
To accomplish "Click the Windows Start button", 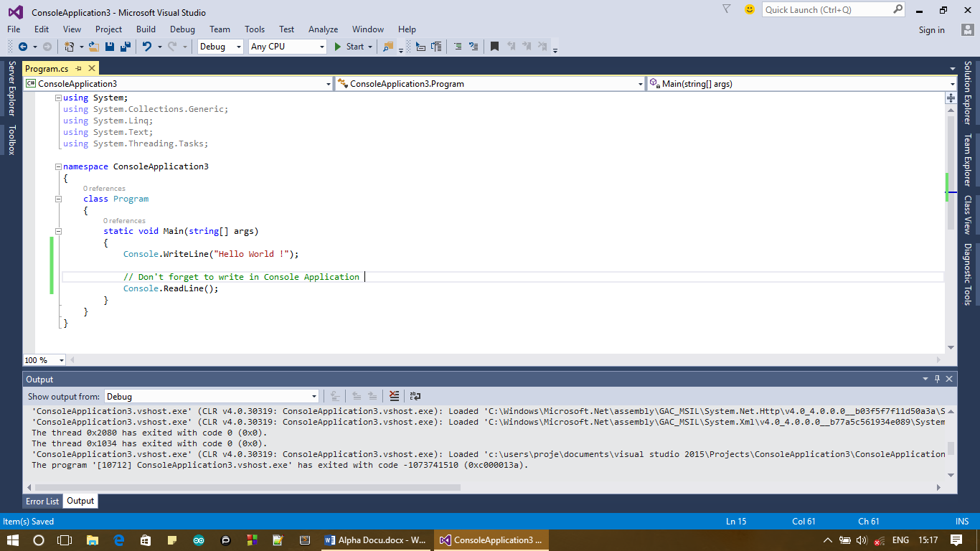I will click(13, 540).
